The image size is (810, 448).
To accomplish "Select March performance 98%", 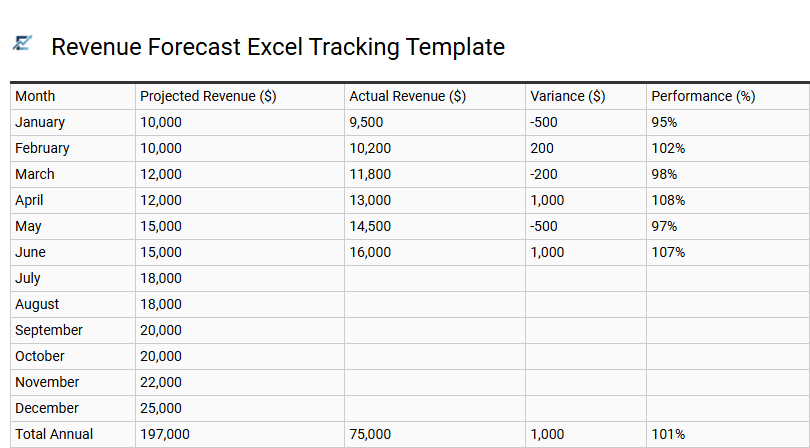I will (664, 174).
